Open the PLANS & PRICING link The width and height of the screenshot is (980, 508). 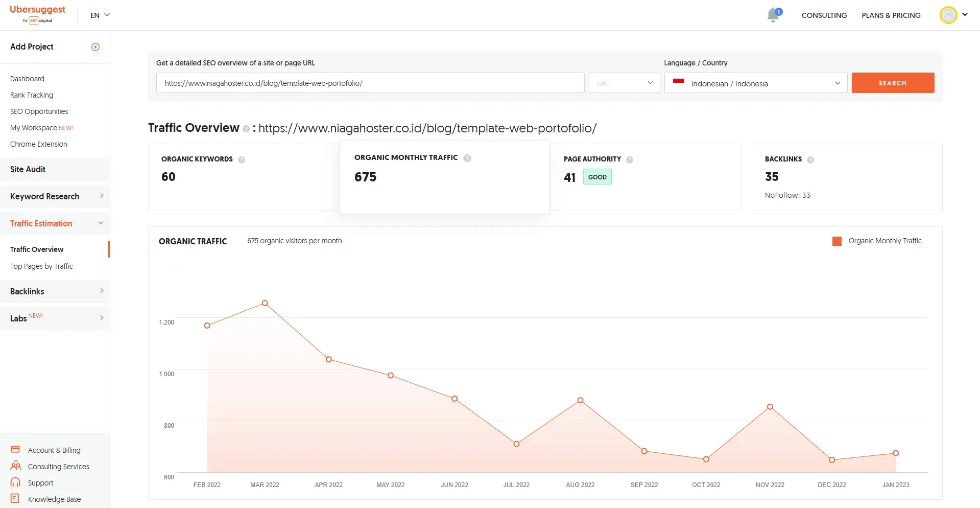[891, 15]
